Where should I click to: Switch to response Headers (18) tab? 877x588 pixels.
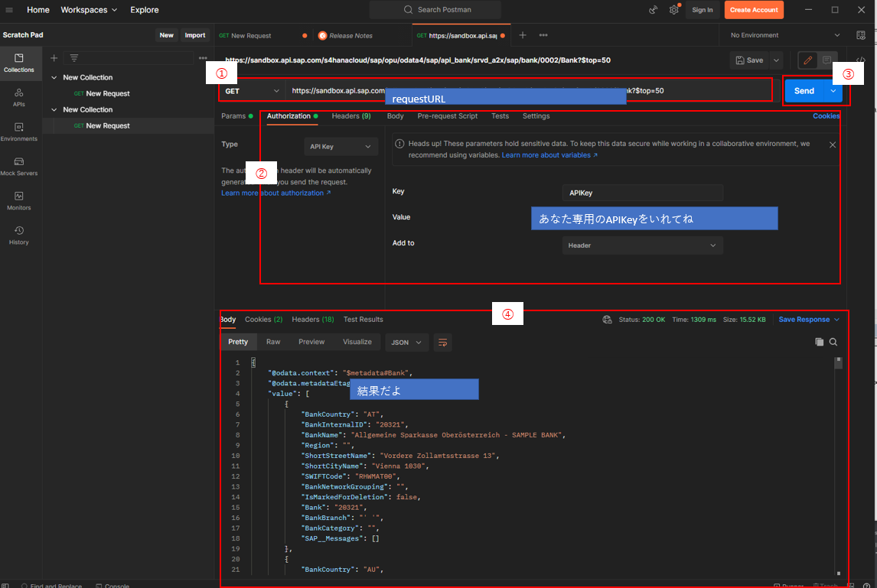[x=313, y=320]
